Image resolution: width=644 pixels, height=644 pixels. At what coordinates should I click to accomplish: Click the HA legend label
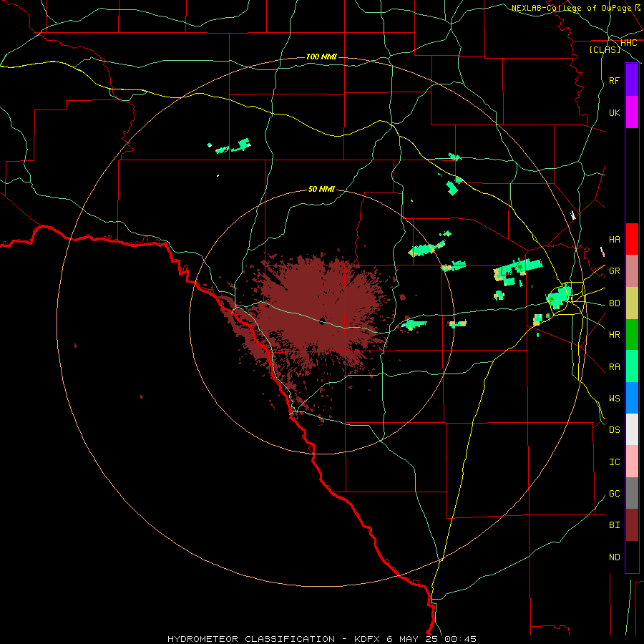point(615,239)
